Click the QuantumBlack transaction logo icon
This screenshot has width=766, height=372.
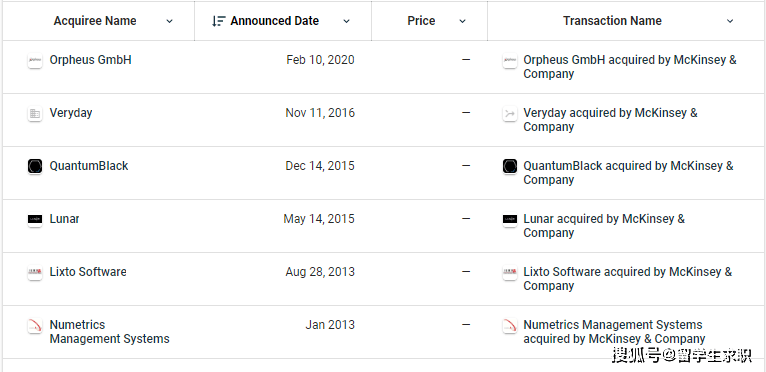[x=510, y=167]
